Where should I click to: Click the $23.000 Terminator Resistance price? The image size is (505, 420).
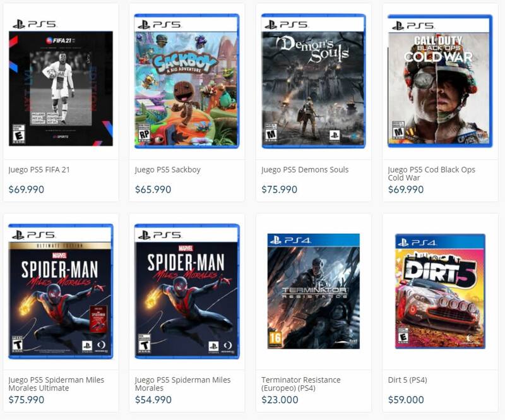280,400
